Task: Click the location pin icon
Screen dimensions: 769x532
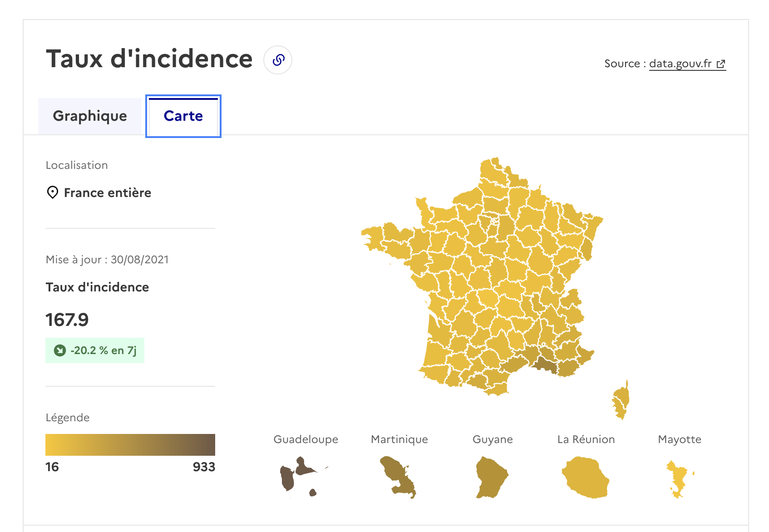Action: [x=53, y=192]
